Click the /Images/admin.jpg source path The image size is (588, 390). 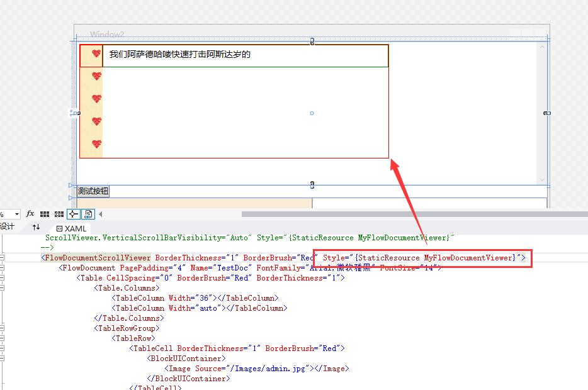pos(269,368)
